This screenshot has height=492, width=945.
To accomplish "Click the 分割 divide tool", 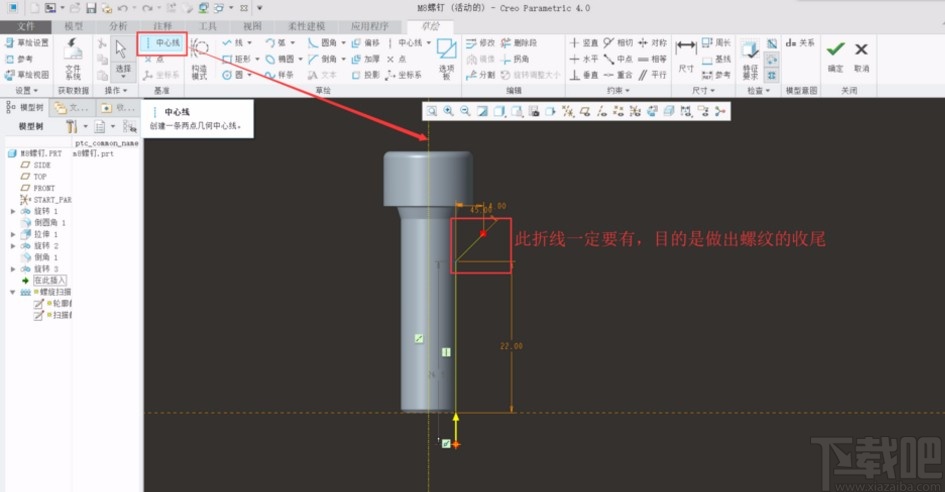I will pyautogui.click(x=480, y=75).
